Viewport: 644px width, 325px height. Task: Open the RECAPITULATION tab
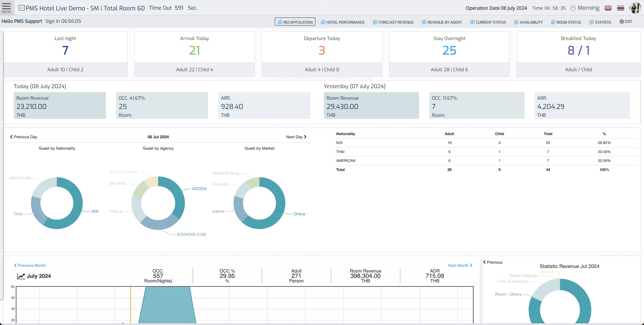295,22
